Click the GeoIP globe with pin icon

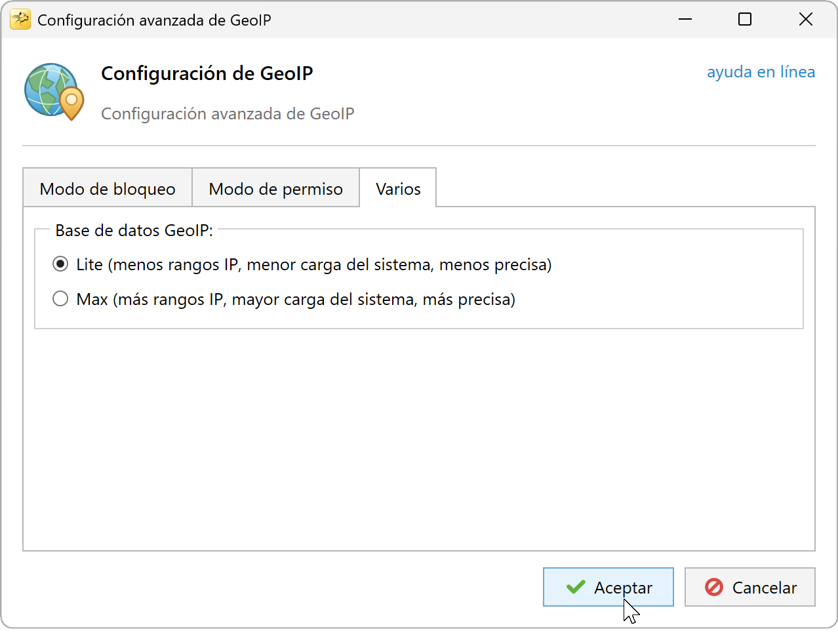tap(54, 92)
